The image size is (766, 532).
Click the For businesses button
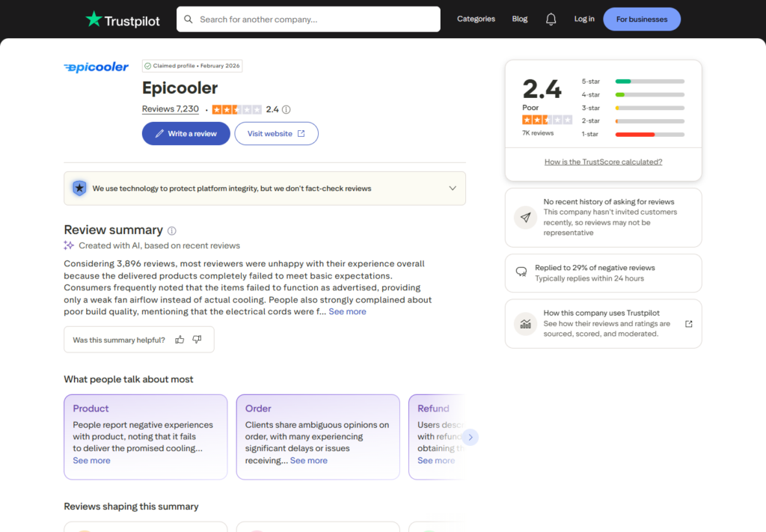[642, 19]
